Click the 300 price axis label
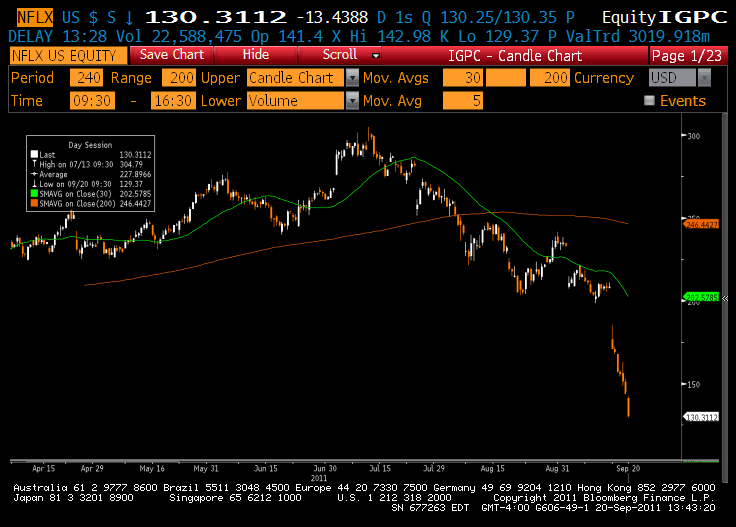This screenshot has width=736, height=527. pyautogui.click(x=694, y=136)
